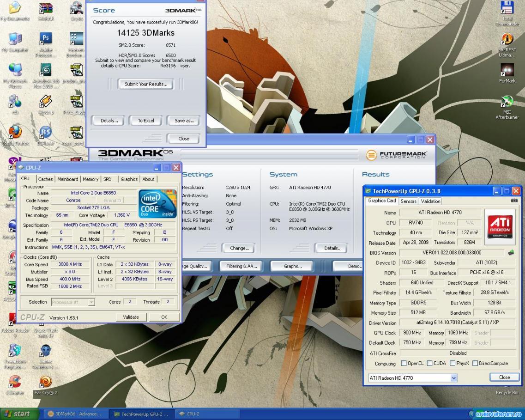525x420 pixels.
Task: Click the Intel Core 2 Duo logo in CPU-Z
Action: [157, 204]
